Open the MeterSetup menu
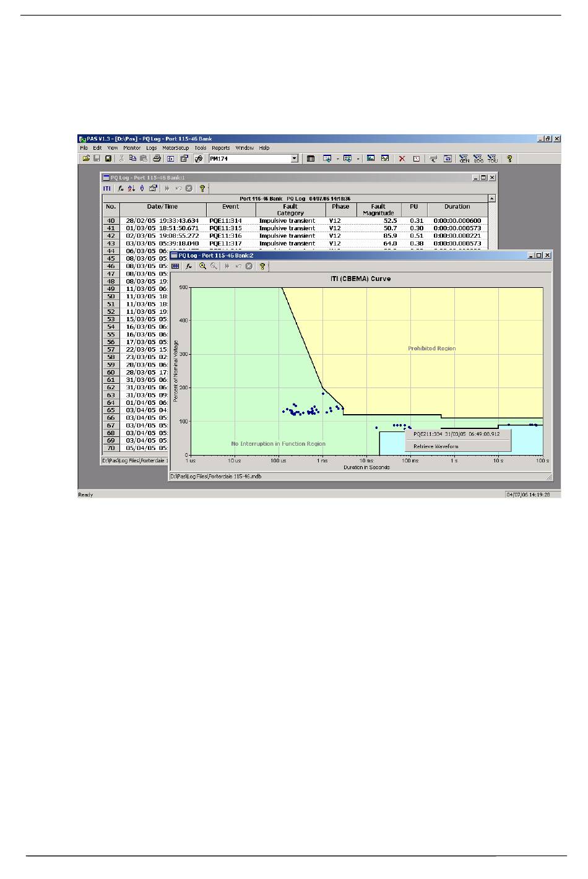This screenshot has height=879, width=588. pyautogui.click(x=176, y=148)
